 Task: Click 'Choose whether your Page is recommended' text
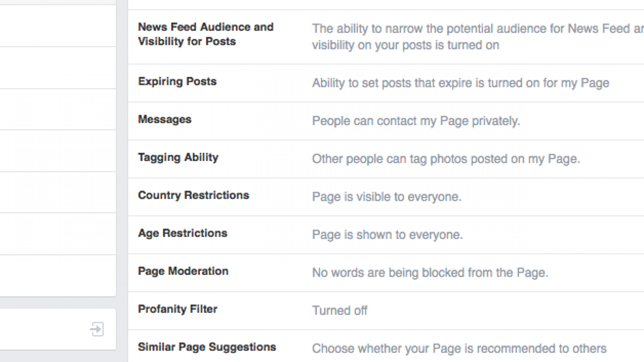[x=459, y=348]
